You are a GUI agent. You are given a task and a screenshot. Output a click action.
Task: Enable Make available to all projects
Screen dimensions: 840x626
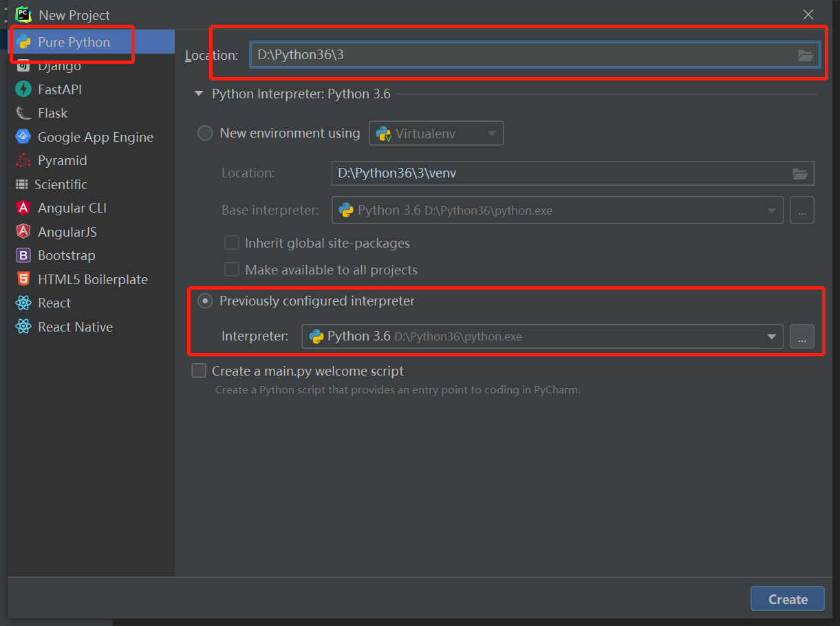pyautogui.click(x=232, y=270)
